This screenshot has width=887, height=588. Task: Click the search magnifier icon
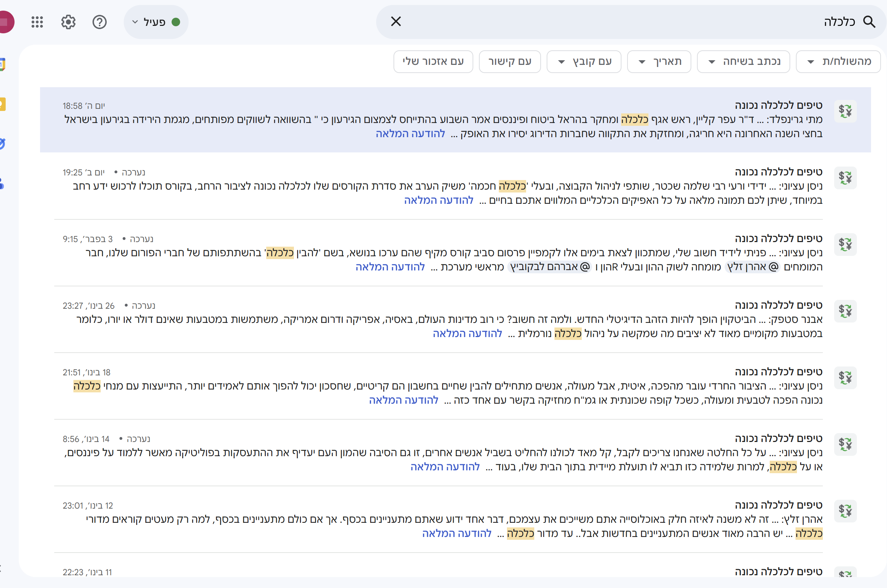coord(869,22)
